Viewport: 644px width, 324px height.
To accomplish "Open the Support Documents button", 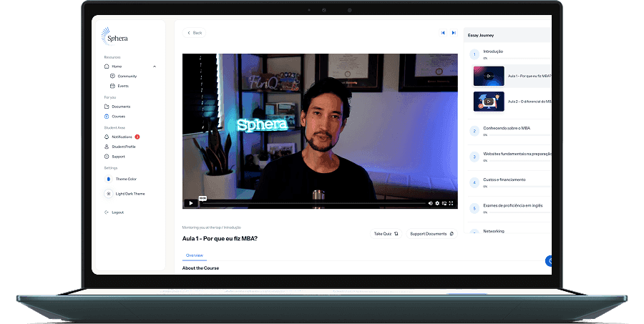I will pos(431,234).
